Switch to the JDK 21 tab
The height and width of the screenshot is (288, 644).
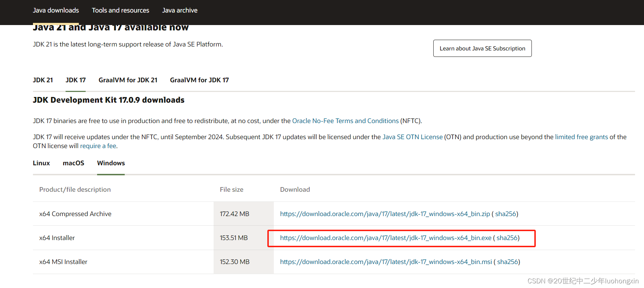43,80
